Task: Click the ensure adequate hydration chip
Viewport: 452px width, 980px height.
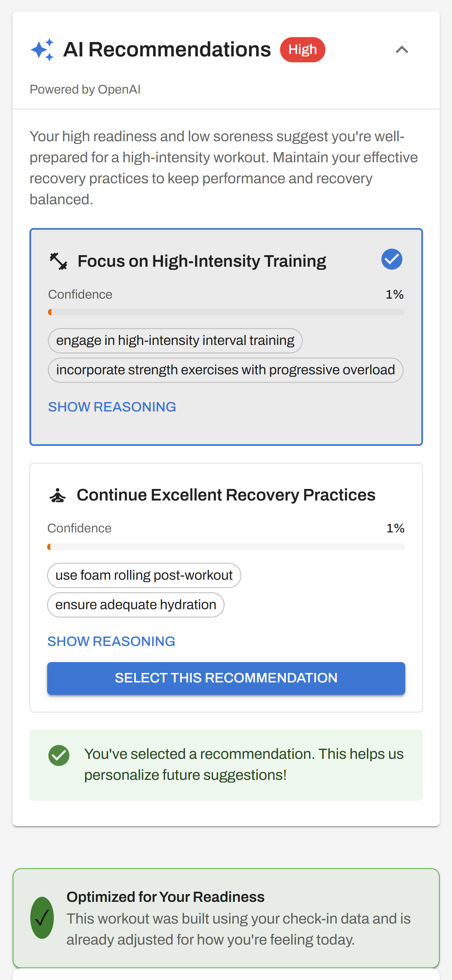Action: [136, 605]
